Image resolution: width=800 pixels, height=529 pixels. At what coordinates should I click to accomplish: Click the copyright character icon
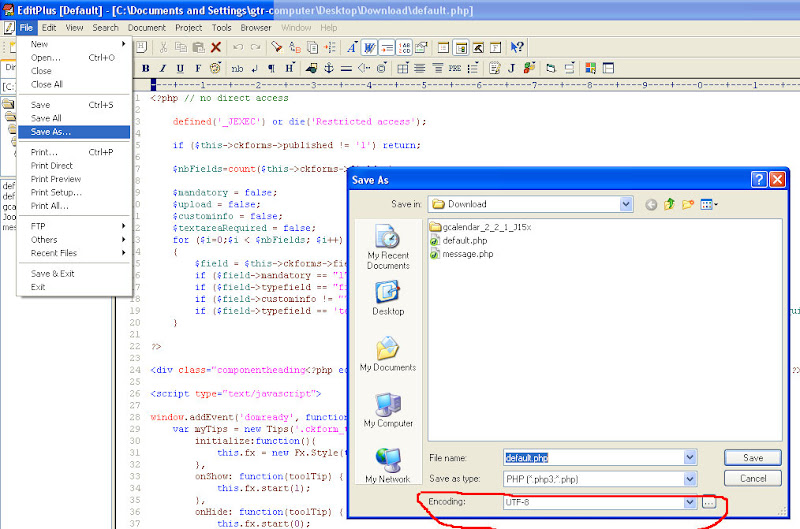[382, 68]
